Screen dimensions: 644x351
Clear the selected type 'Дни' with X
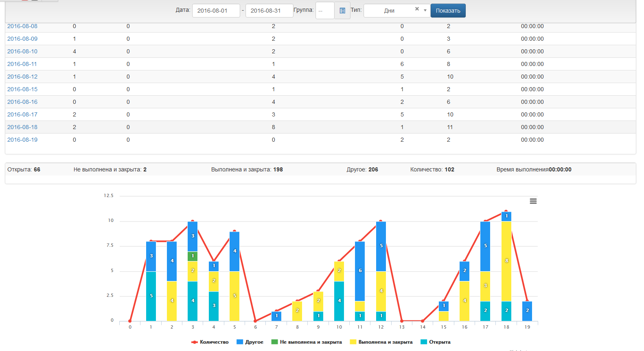417,9
